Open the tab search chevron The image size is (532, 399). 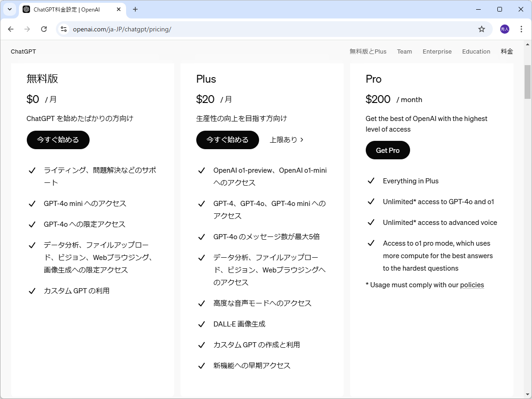[9, 9]
